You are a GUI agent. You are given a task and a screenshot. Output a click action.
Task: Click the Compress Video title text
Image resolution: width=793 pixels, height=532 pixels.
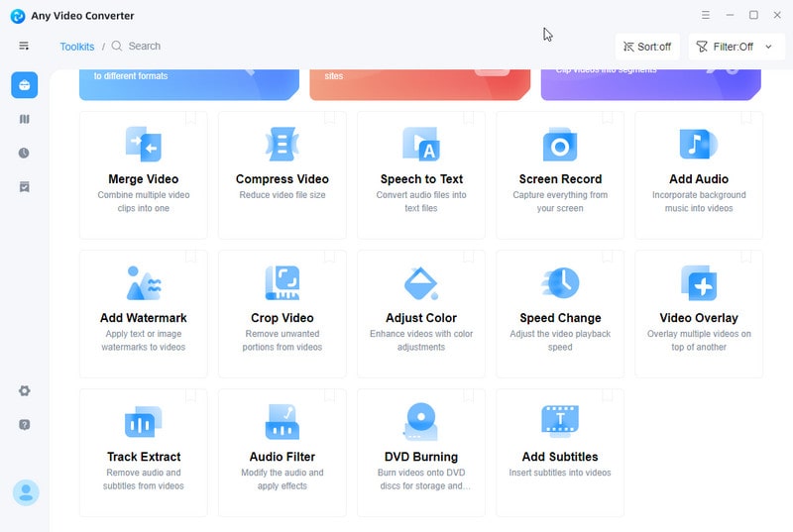coord(283,179)
